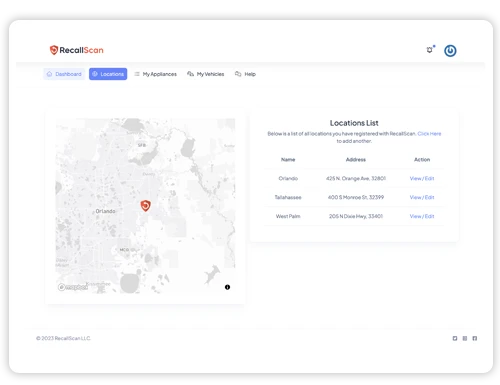Screen dimensions: 500x385
Task: Open the map info attribution icon
Action: click(227, 287)
